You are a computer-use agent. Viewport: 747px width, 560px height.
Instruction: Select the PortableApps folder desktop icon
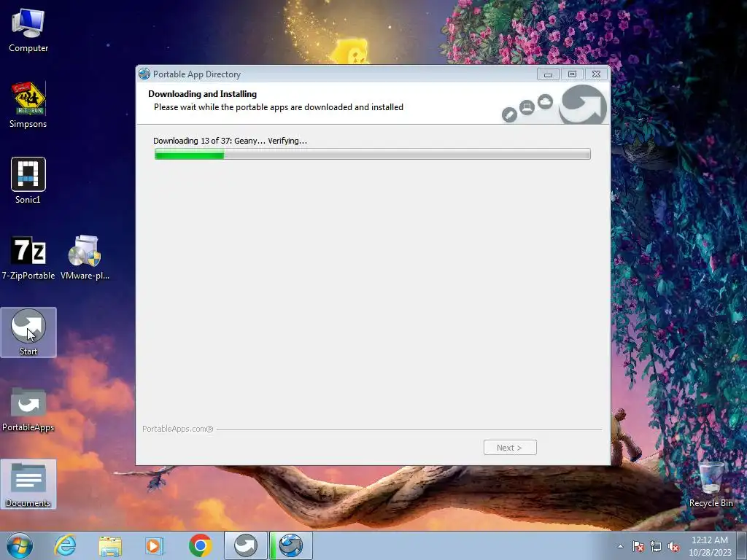click(x=28, y=408)
